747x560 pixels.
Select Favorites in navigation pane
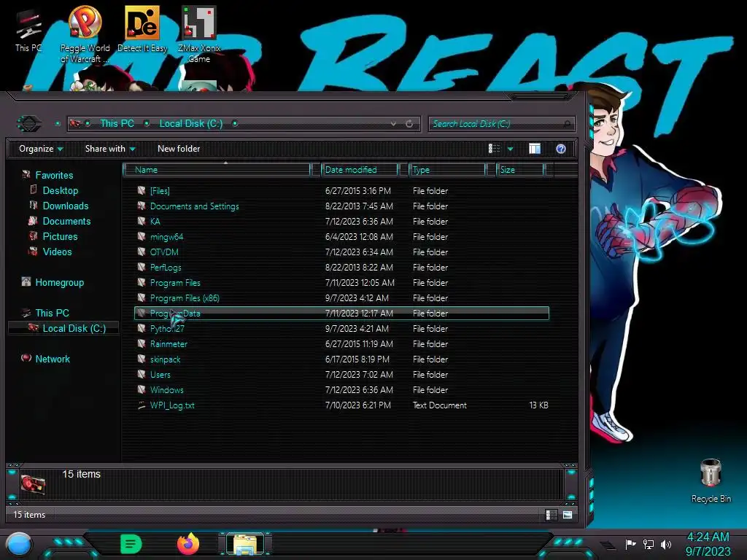[54, 175]
